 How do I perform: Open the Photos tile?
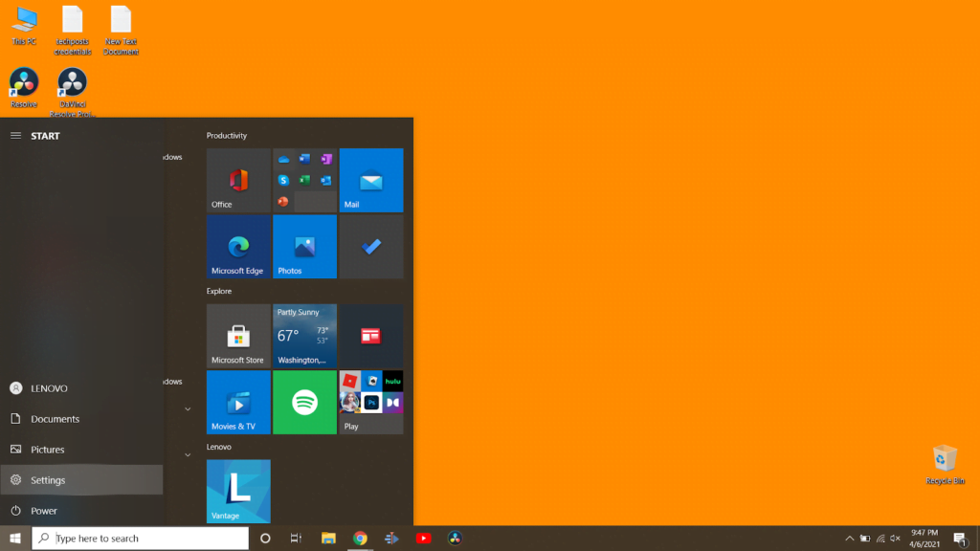coord(304,246)
